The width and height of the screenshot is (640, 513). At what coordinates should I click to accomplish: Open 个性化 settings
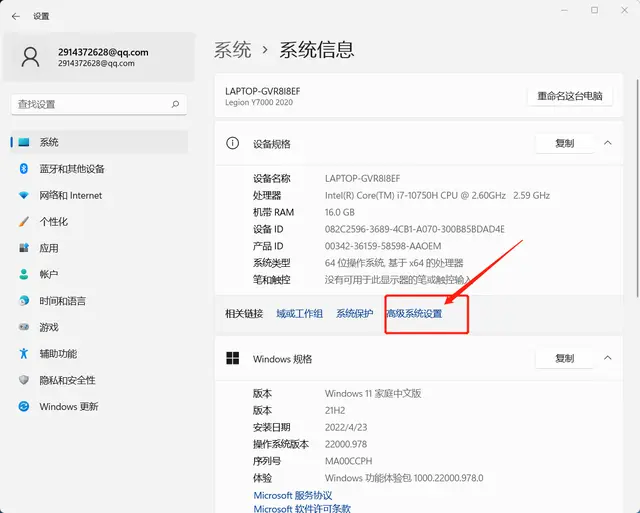(x=99, y=222)
